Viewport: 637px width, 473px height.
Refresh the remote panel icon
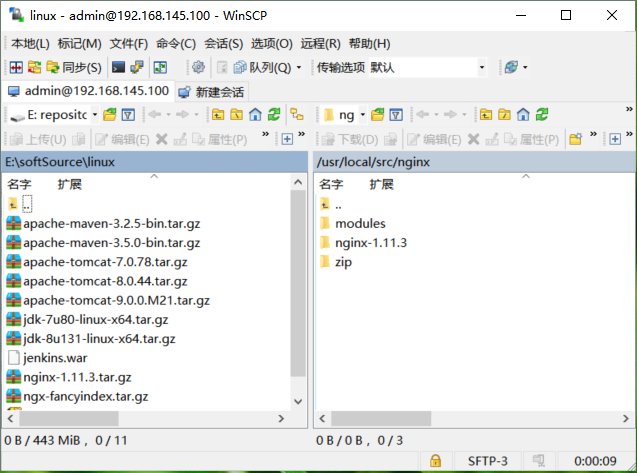pyautogui.click(x=542, y=115)
